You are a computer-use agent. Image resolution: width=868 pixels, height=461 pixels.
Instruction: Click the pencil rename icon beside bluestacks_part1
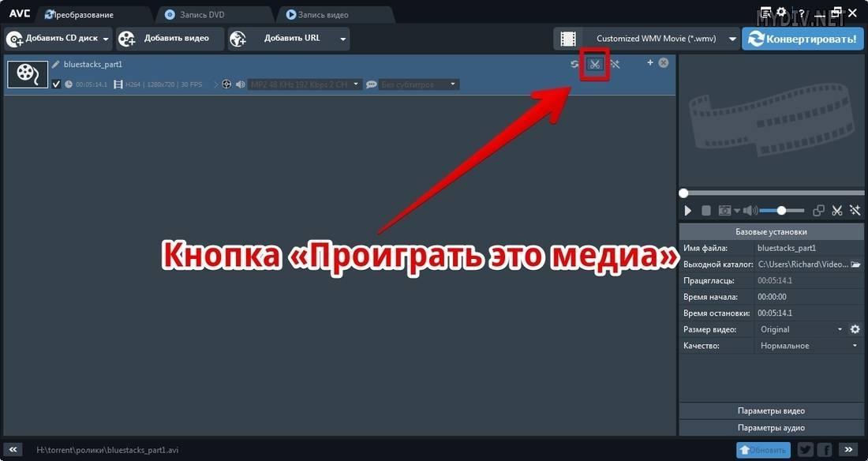click(55, 64)
